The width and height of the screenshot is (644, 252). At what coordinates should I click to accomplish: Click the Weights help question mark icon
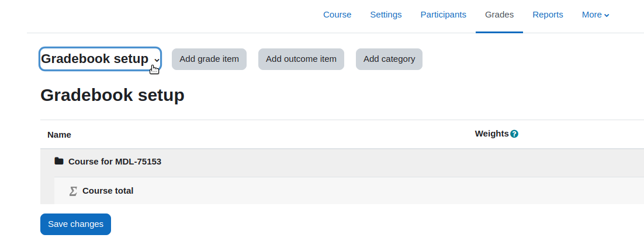(x=514, y=134)
